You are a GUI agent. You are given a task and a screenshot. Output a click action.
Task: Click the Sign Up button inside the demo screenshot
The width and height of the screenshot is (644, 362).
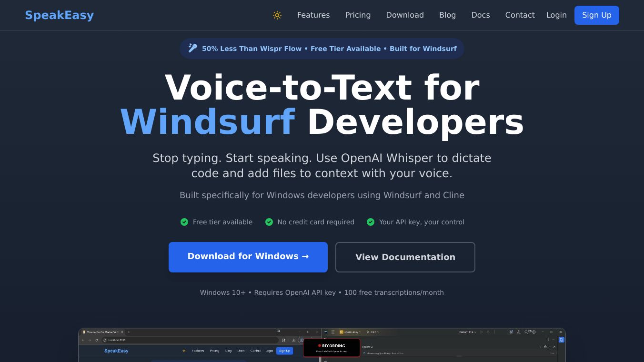click(x=284, y=351)
